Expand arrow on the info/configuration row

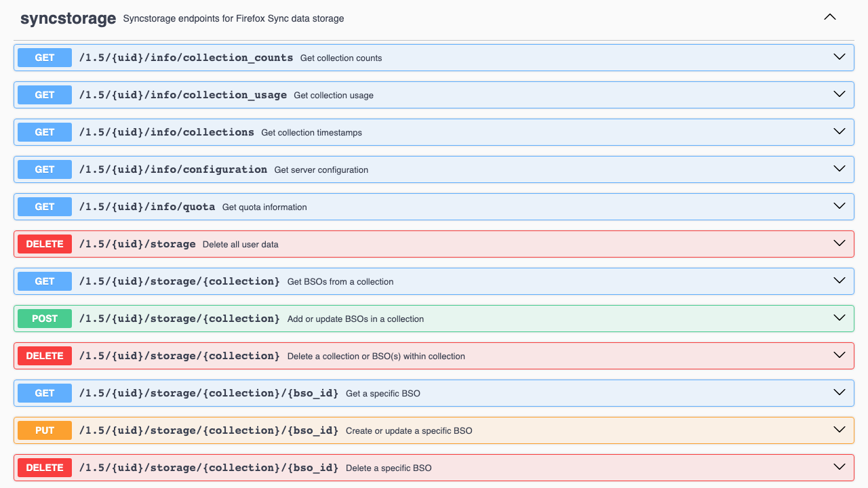pyautogui.click(x=840, y=169)
